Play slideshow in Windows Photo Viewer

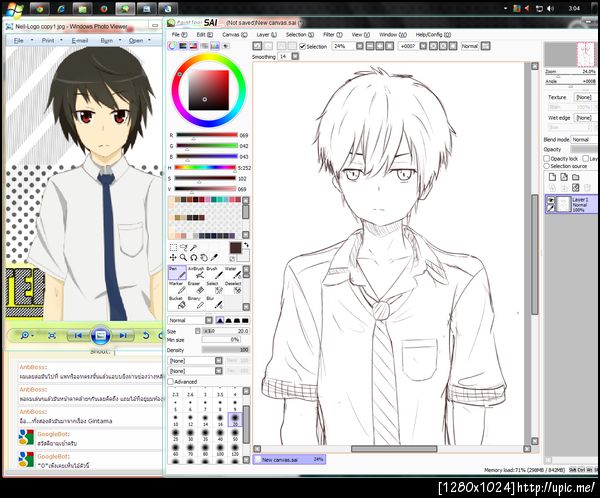pyautogui.click(x=100, y=335)
